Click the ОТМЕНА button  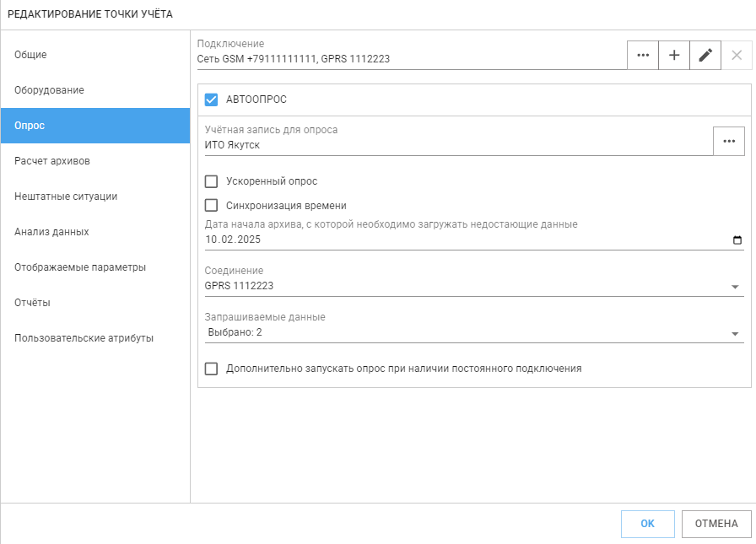pyautogui.click(x=716, y=524)
